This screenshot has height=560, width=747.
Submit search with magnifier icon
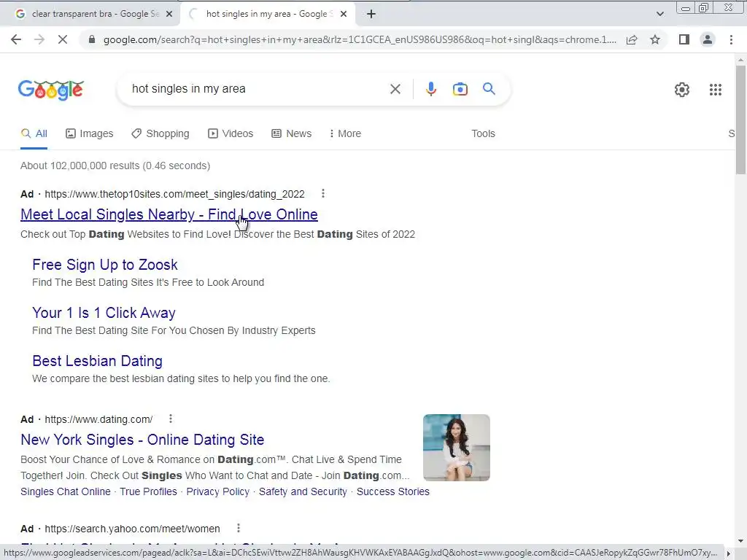[x=489, y=88]
